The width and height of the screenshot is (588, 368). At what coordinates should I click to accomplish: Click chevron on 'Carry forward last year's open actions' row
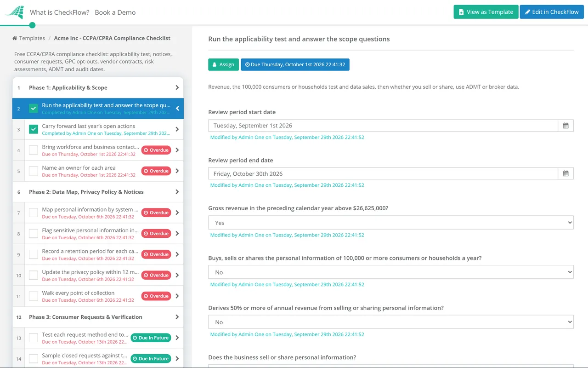tap(177, 129)
